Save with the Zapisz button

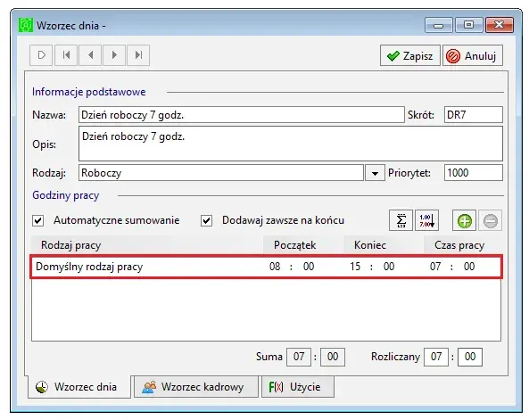pos(409,55)
